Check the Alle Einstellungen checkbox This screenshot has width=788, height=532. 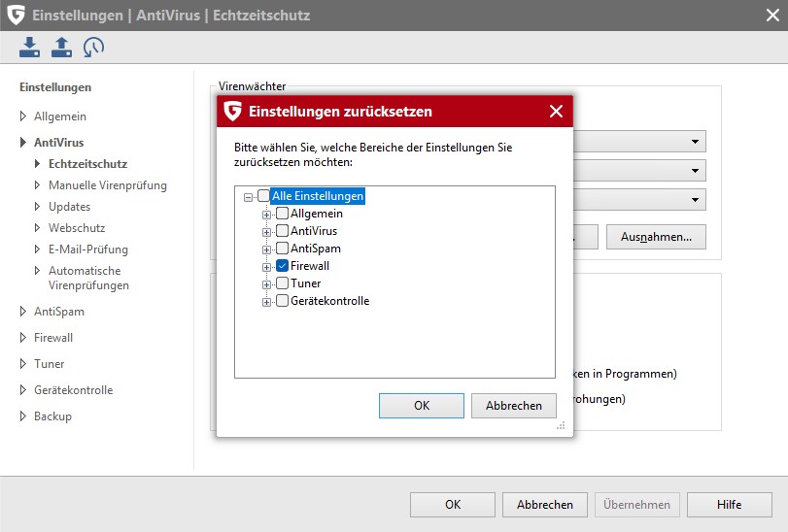263,196
